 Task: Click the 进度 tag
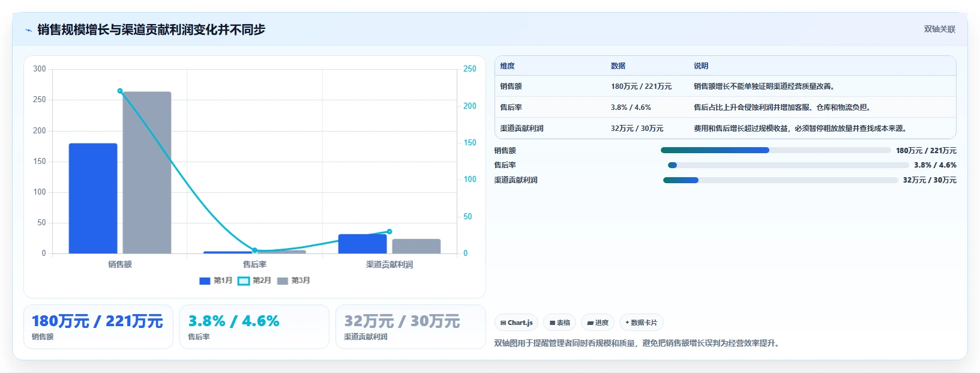click(x=598, y=323)
